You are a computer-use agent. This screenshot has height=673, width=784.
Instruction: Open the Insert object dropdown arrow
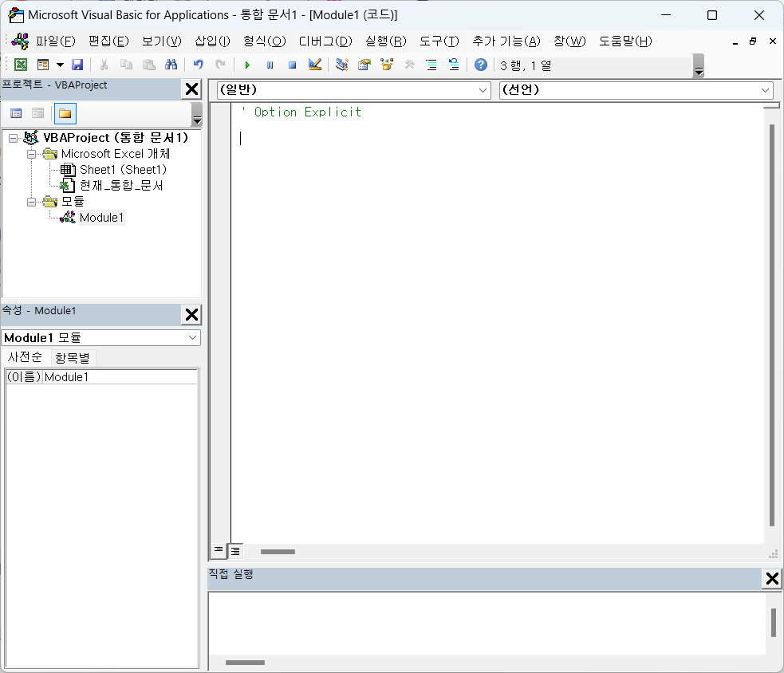(x=60, y=65)
